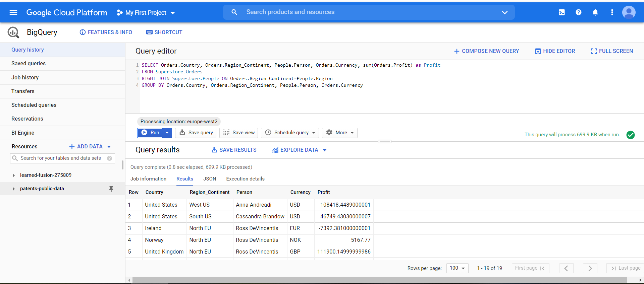644x284 pixels.
Task: Switch to Job information tab
Action: coord(148,179)
